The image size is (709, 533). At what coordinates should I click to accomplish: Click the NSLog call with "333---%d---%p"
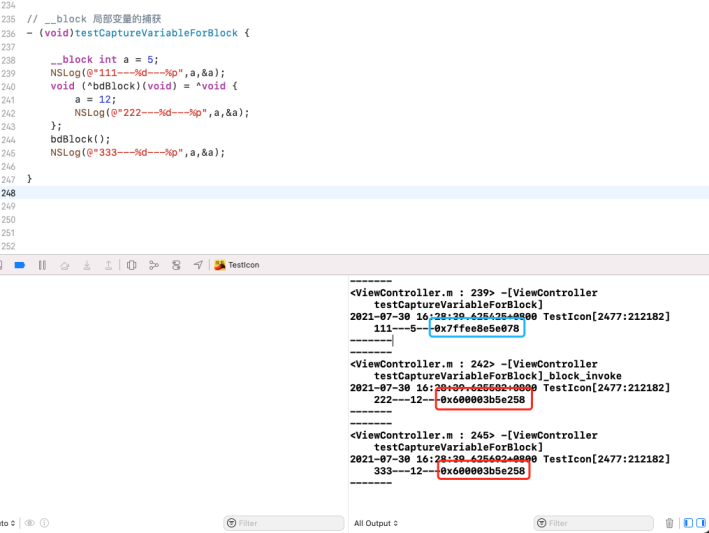137,152
